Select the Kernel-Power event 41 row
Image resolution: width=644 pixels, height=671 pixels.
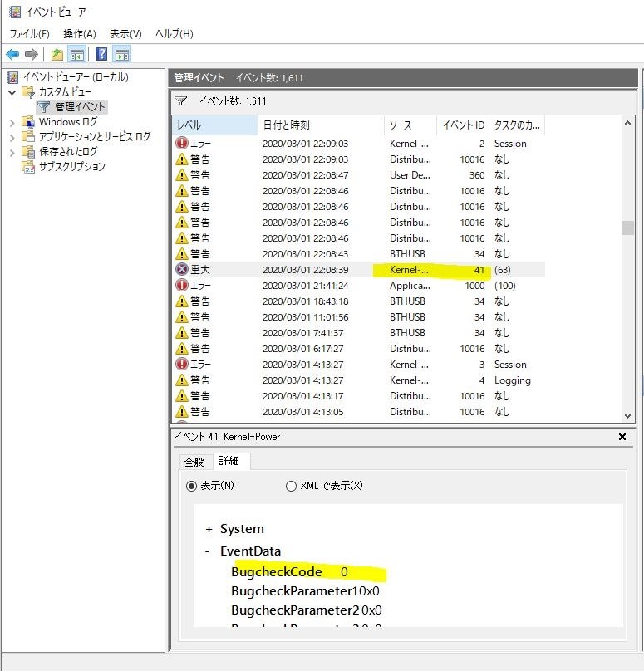(x=359, y=270)
